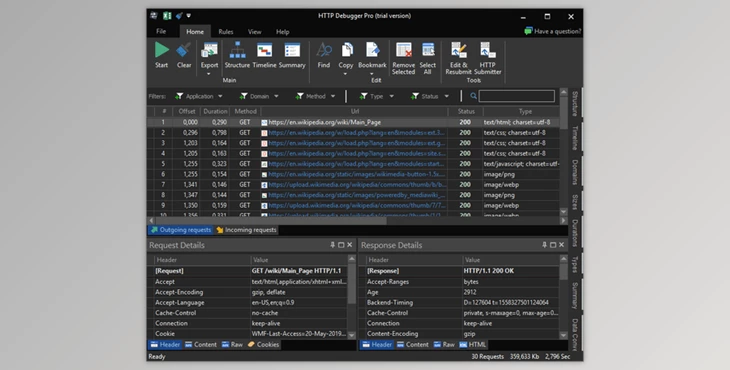Open the Find tool
Screen dimensions: 730x370
click(x=324, y=55)
